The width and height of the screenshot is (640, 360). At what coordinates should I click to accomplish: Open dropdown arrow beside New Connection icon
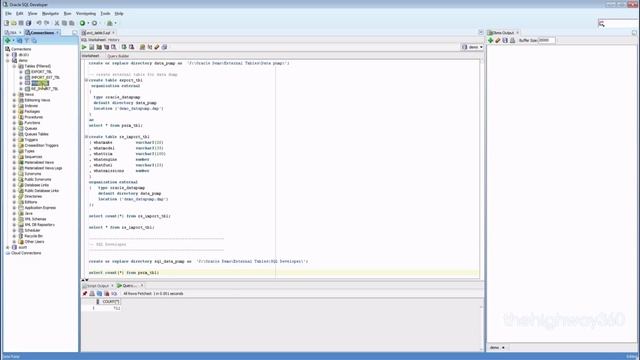coord(13,40)
